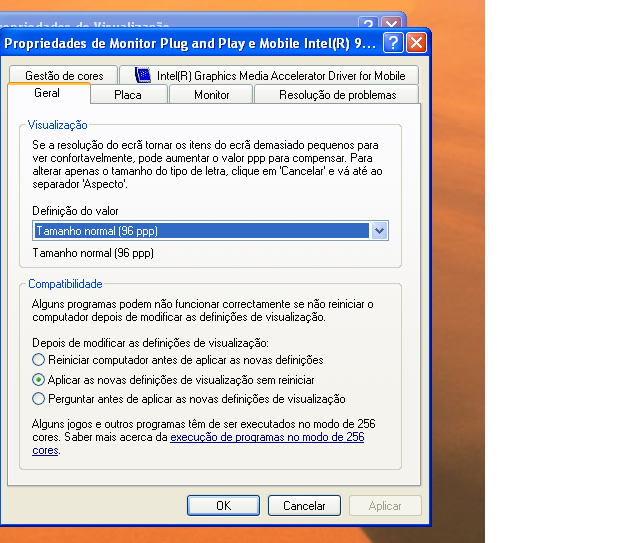The width and height of the screenshot is (640, 543).
Task: Click help button of background Visualização window
Action: pyautogui.click(x=368, y=23)
